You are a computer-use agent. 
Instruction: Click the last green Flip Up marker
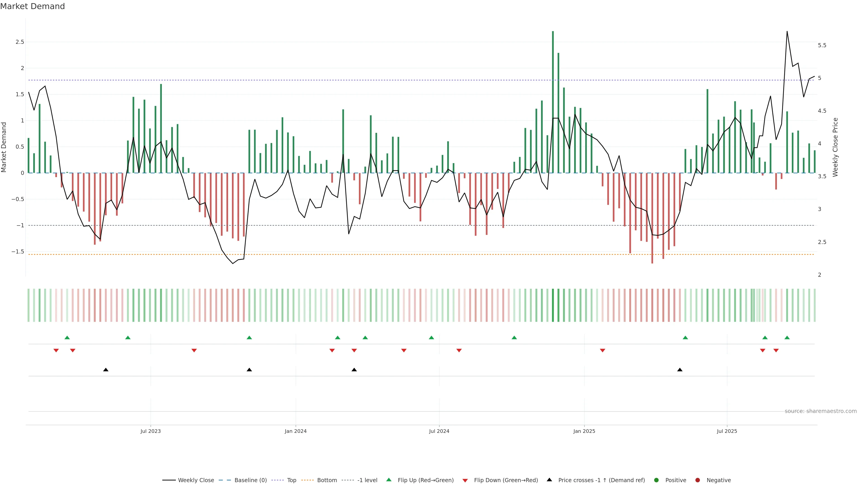pyautogui.click(x=787, y=338)
